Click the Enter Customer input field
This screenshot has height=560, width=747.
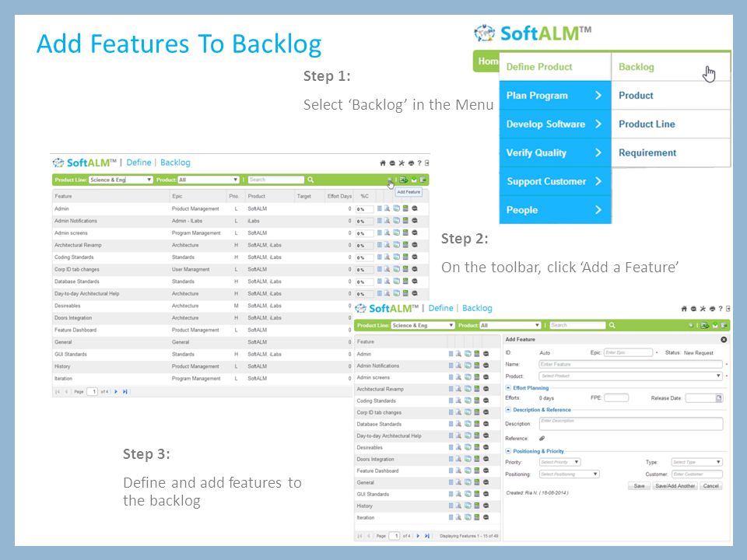697,474
